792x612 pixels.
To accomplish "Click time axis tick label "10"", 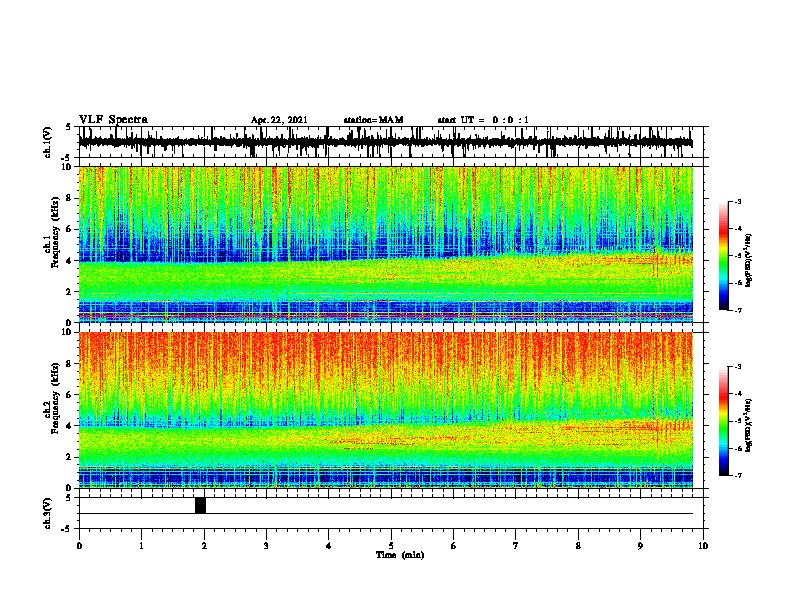I will (x=703, y=546).
